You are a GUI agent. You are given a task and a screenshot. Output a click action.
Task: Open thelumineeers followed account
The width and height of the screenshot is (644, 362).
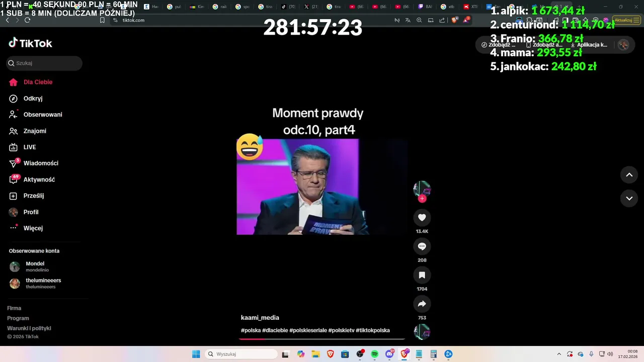35,283
